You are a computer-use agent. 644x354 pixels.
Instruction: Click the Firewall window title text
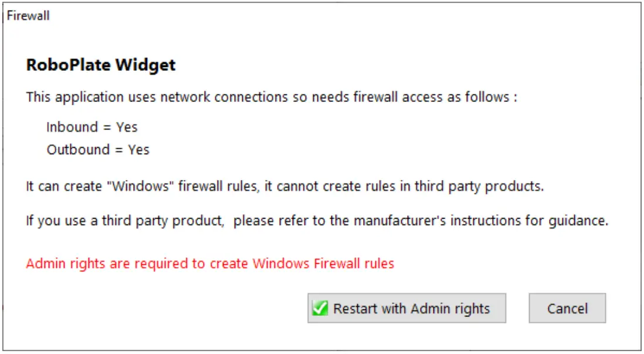tap(28, 16)
